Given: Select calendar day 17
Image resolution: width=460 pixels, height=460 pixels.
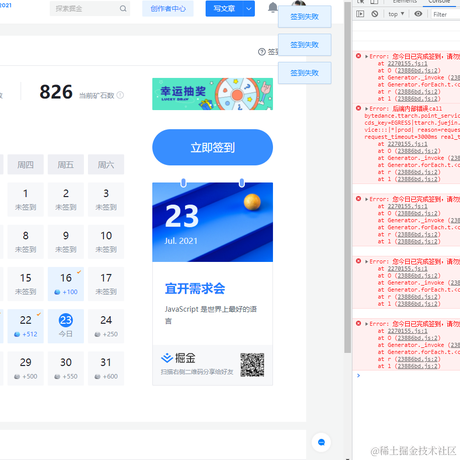Looking at the screenshot, I should click(x=106, y=284).
